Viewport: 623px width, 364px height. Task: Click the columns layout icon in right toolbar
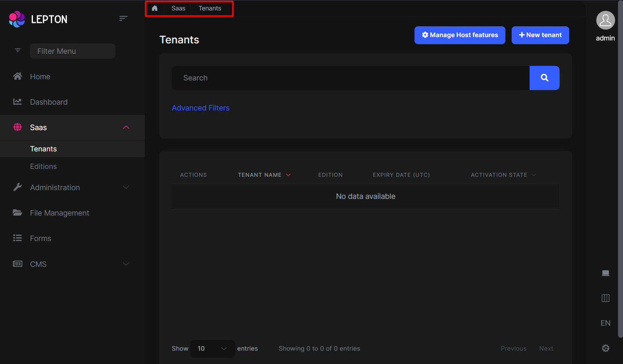point(605,298)
